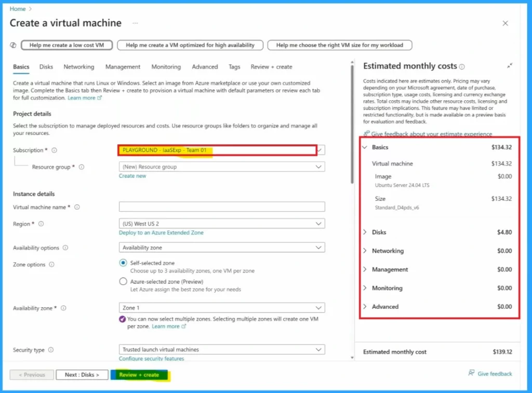The width and height of the screenshot is (532, 393).
Task: Click the $139.12 estimated monthly cost total
Action: (502, 352)
